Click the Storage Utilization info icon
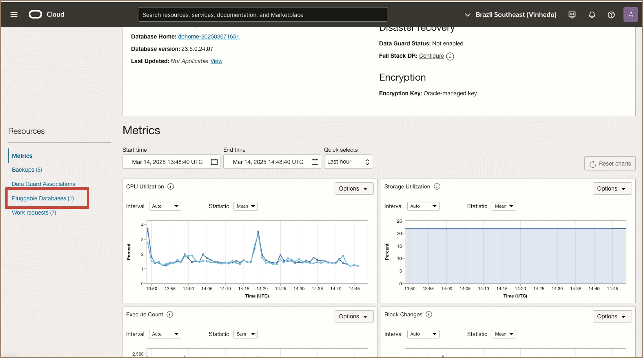644x358 pixels. point(437,186)
